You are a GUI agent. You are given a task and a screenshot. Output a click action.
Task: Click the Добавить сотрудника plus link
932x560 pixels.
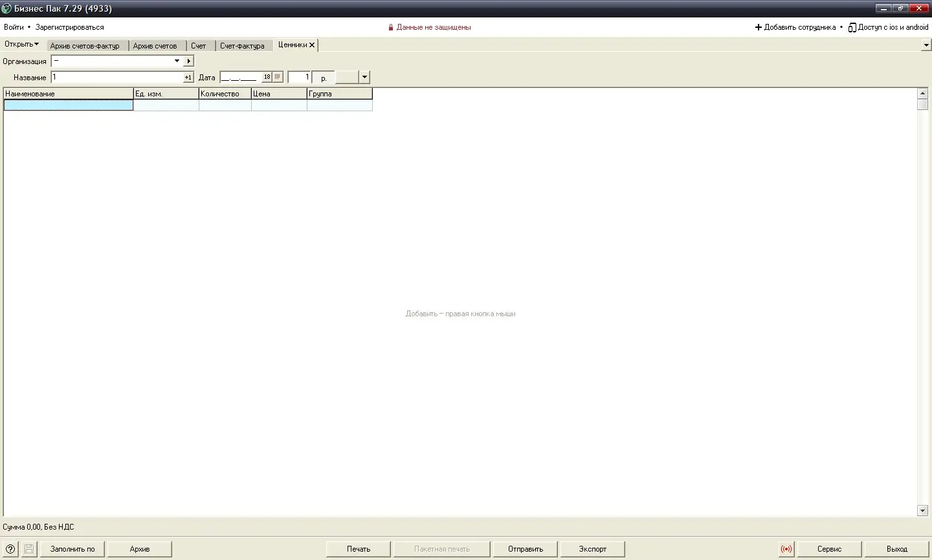coord(795,27)
